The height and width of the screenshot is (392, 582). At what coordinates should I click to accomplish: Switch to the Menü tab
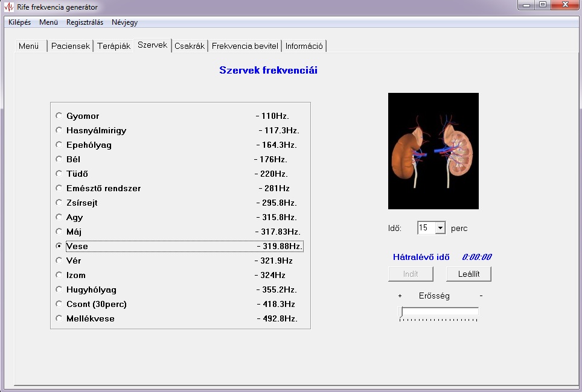pos(31,46)
